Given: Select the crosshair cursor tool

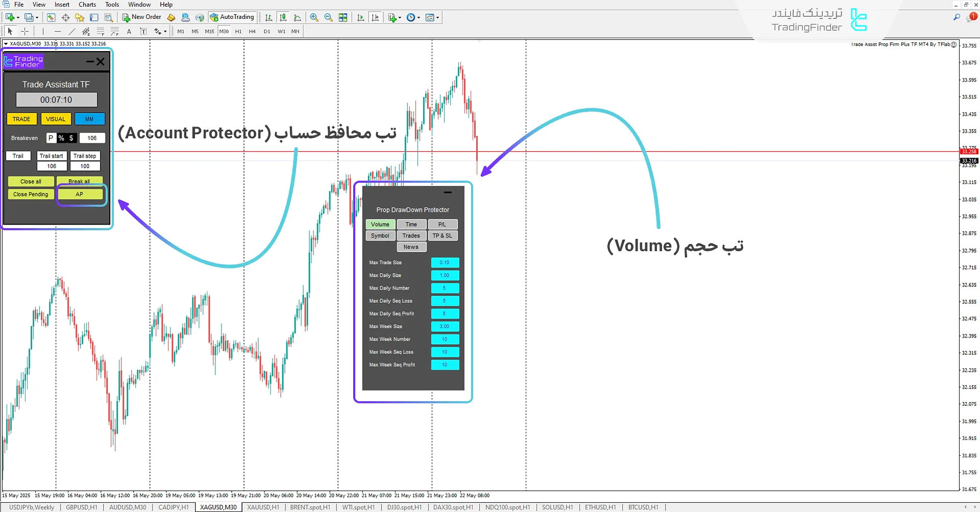Looking at the screenshot, I should (x=24, y=32).
